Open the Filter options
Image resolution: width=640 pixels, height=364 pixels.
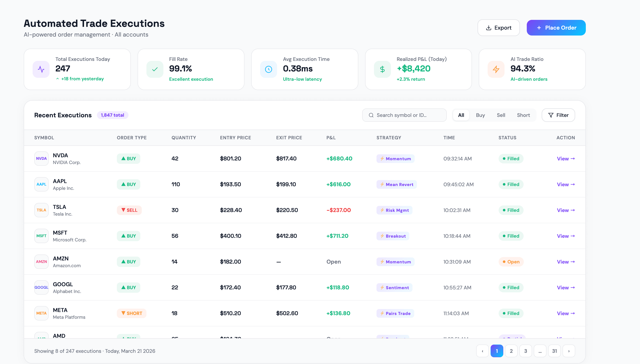tap(558, 115)
